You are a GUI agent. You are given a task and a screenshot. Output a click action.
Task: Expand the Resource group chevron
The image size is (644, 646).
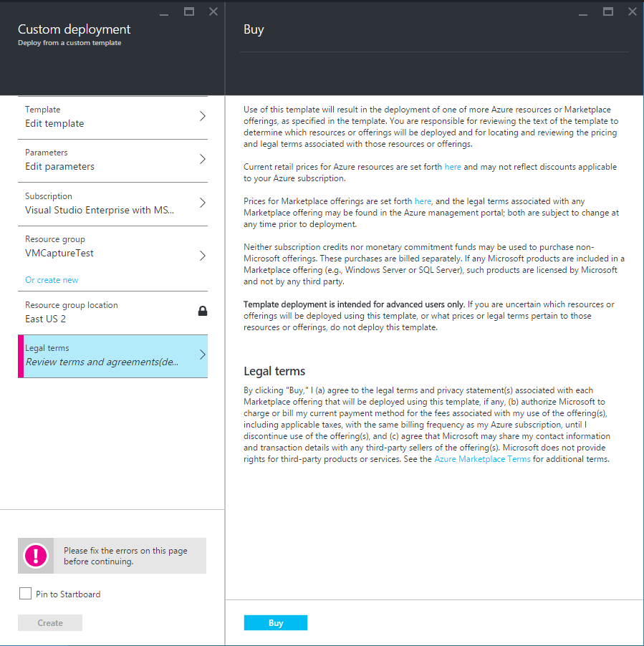pos(202,256)
